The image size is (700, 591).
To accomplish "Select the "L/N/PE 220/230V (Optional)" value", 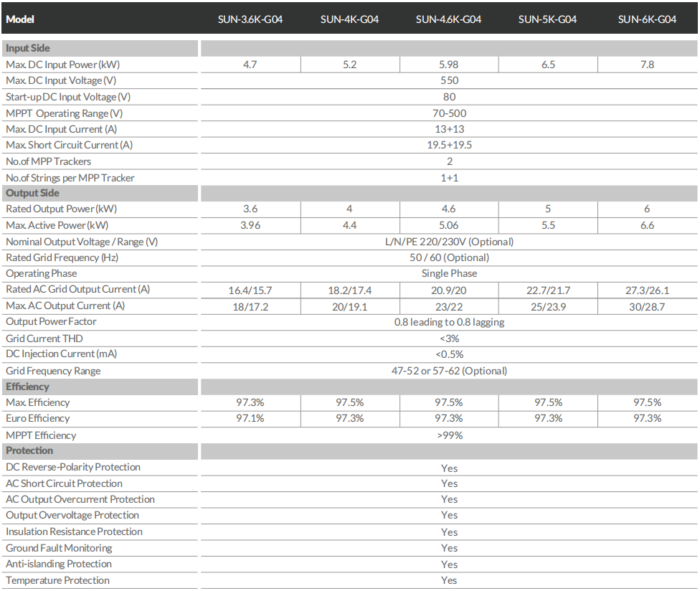I will click(449, 242).
